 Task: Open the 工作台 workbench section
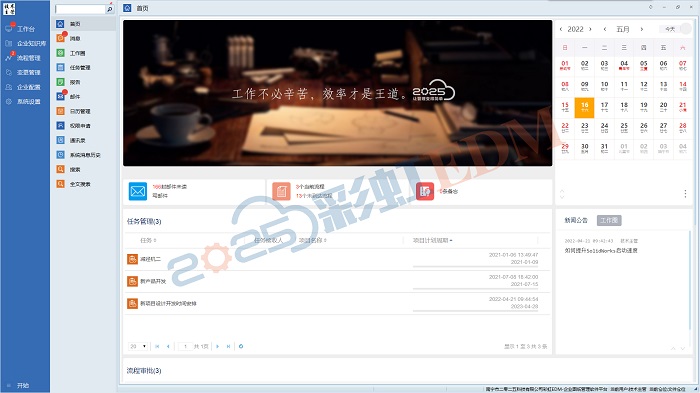tap(25, 29)
